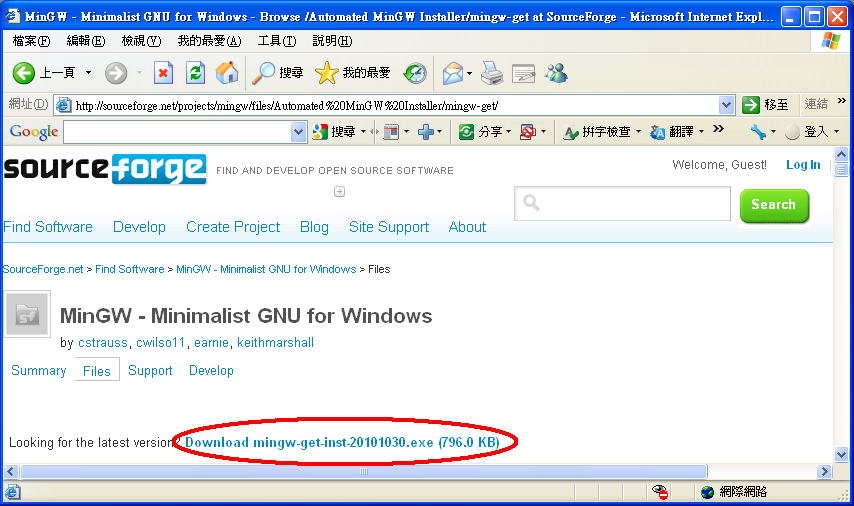The image size is (854, 506).
Task: Print the page with the printer icon
Action: [x=492, y=73]
